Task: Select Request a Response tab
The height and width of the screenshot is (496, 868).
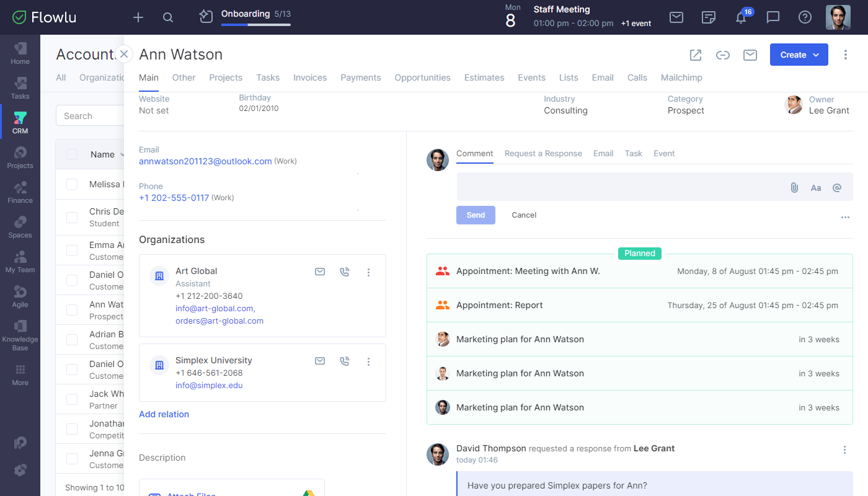Action: tap(543, 153)
